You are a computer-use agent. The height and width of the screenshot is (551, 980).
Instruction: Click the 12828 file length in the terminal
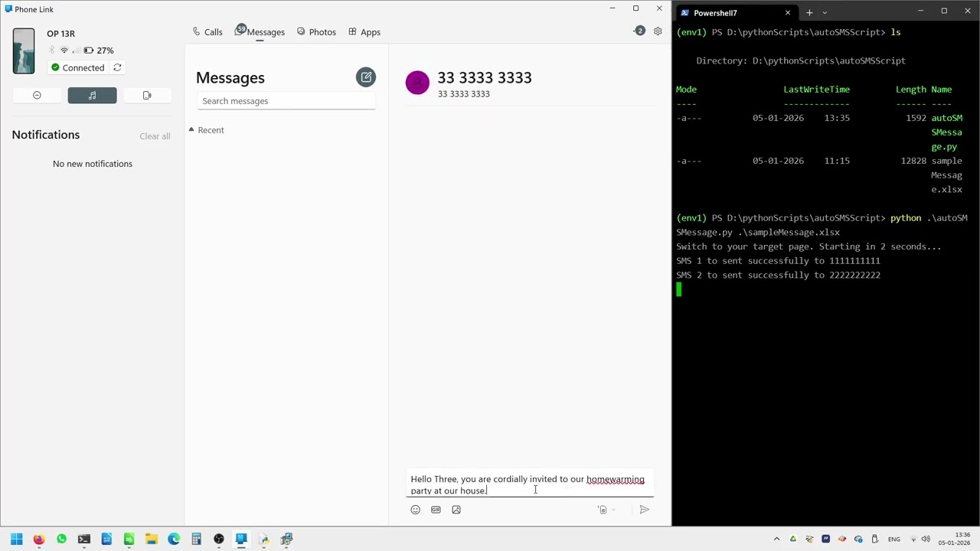913,161
